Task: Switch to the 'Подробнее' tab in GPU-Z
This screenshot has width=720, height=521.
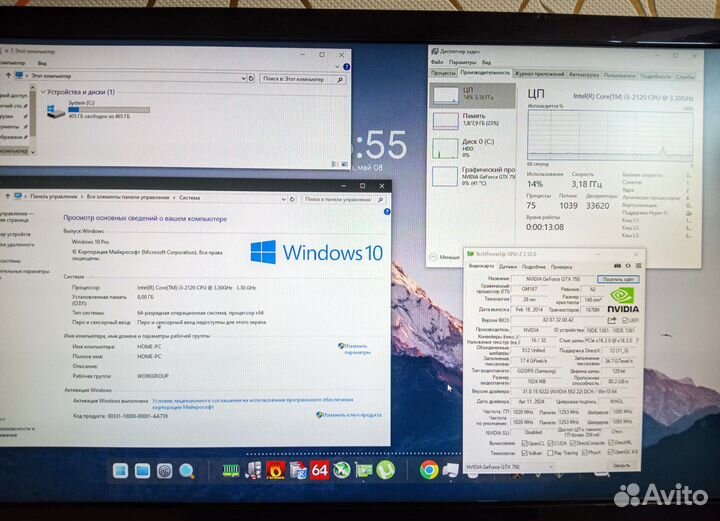Action: click(x=534, y=267)
